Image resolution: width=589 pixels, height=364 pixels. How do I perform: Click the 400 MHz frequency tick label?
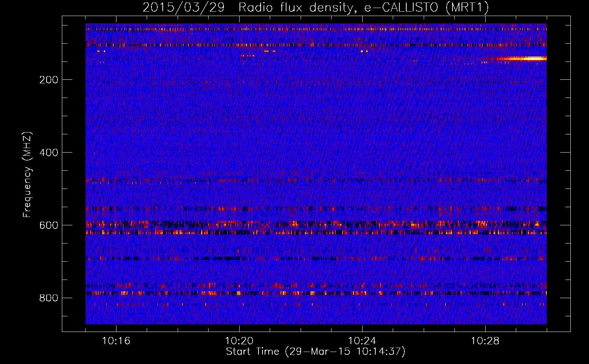(49, 153)
